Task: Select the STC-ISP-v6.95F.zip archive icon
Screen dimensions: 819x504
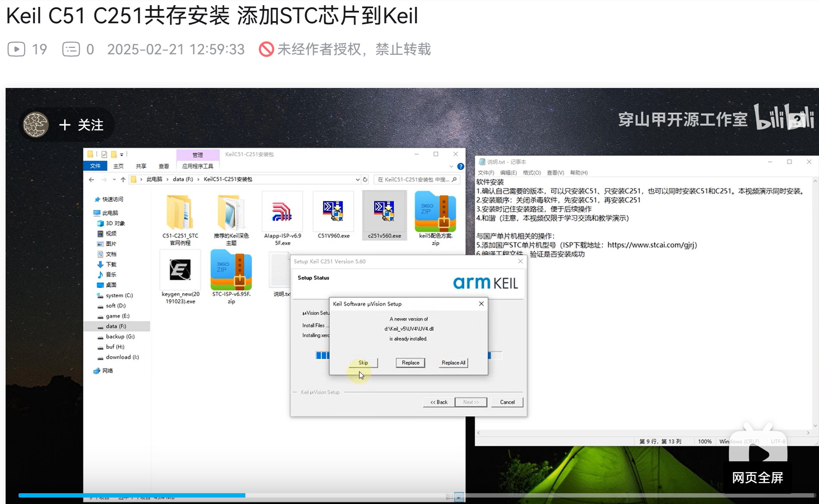Action: [231, 270]
